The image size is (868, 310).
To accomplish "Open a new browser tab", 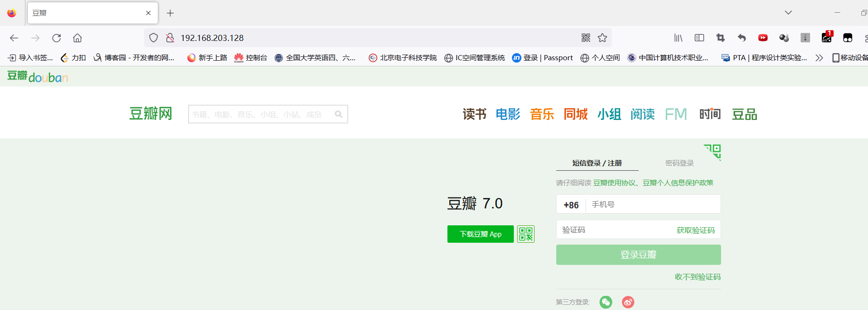I will click(170, 13).
